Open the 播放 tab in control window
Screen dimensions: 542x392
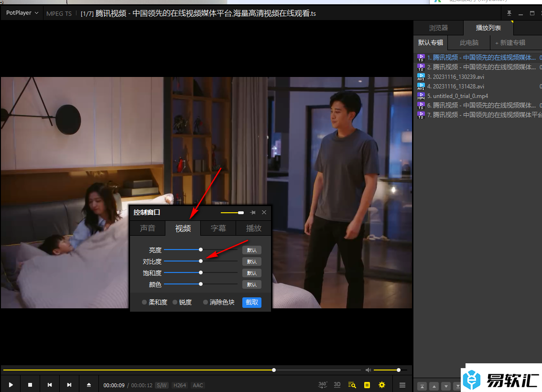(x=253, y=228)
